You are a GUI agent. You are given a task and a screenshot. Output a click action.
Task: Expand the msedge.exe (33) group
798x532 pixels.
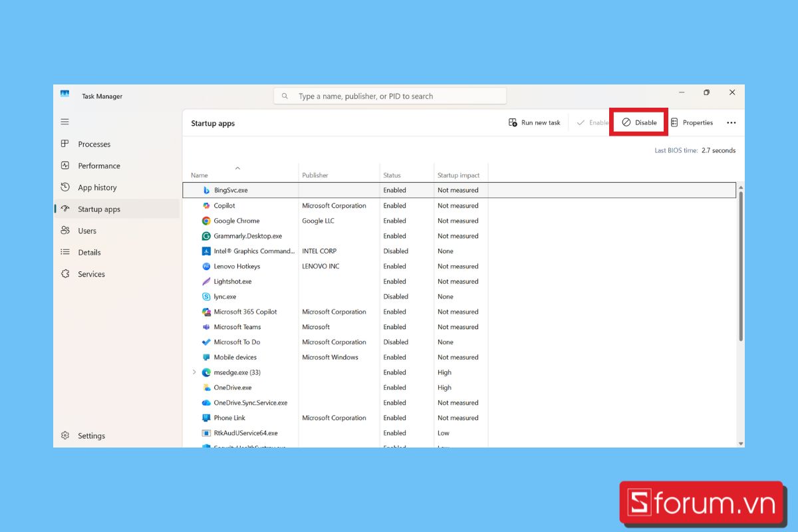(x=194, y=372)
